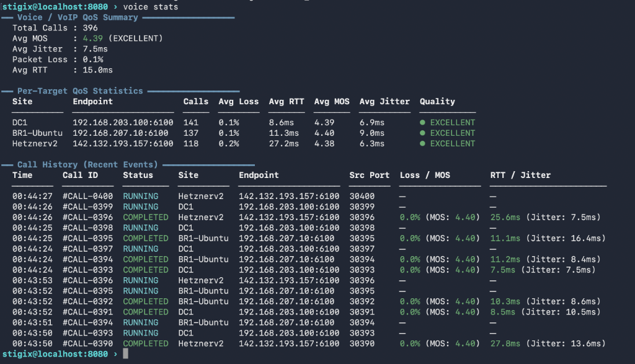Click the 'Loss / MOS' column header

pyautogui.click(x=425, y=175)
